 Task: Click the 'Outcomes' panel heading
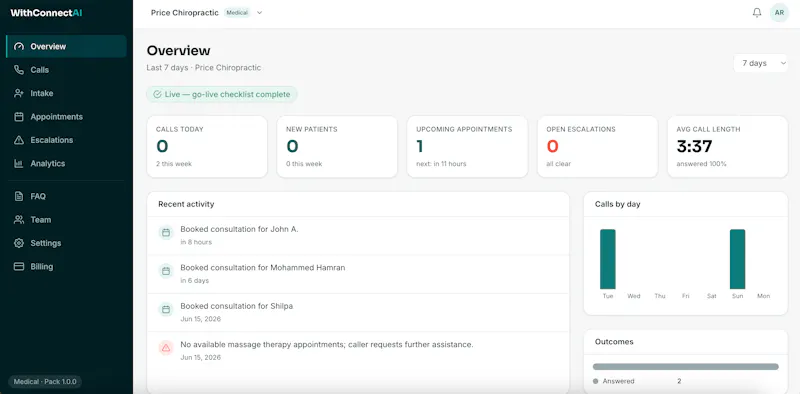tap(614, 342)
